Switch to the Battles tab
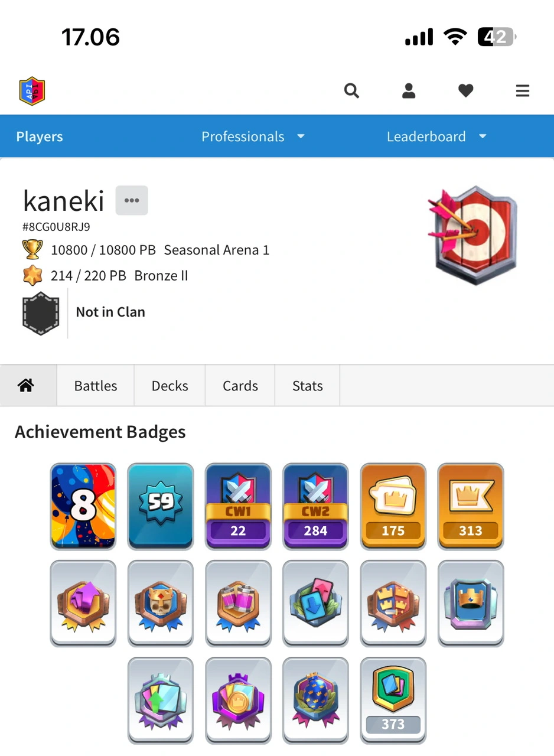Viewport: 554px width, 756px height. [96, 386]
